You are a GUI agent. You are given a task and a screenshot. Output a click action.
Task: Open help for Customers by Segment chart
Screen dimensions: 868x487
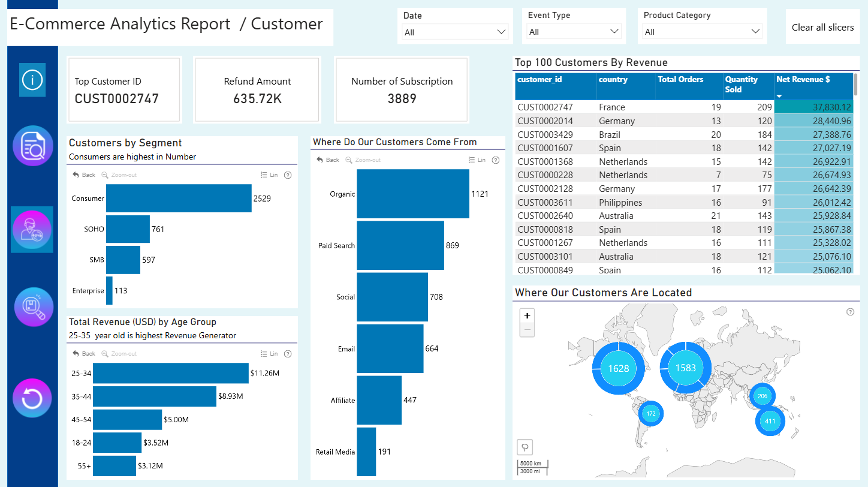click(x=288, y=175)
